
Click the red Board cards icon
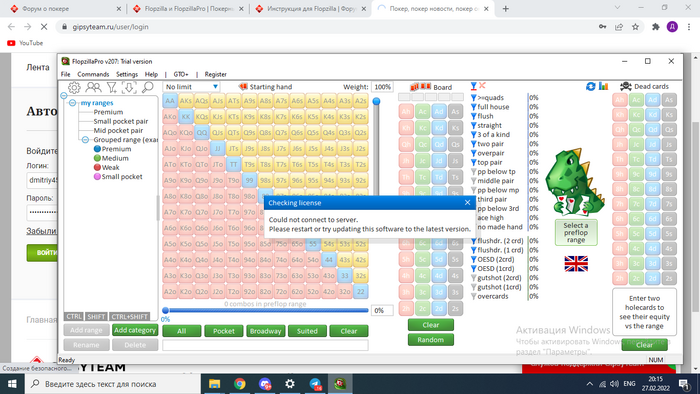tap(420, 87)
